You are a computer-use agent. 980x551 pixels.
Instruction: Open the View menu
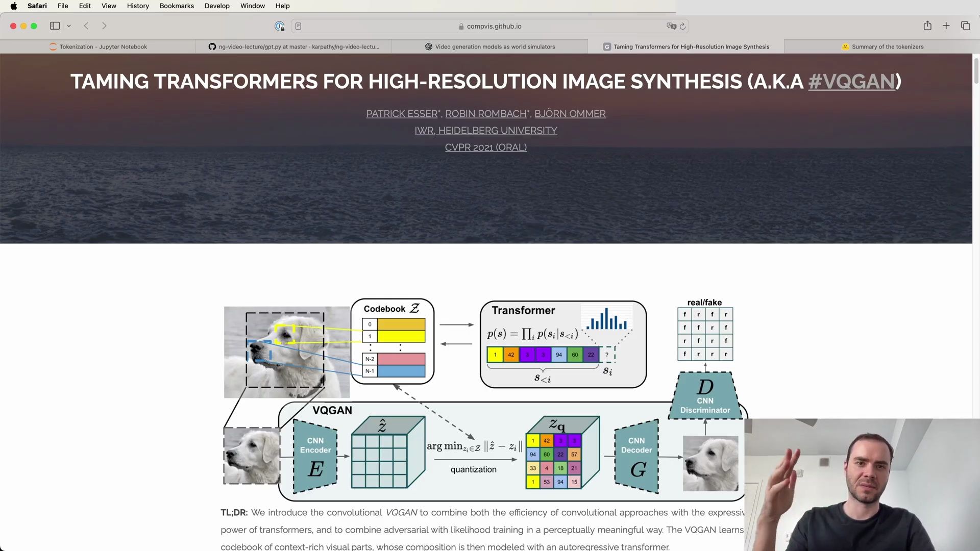click(109, 6)
